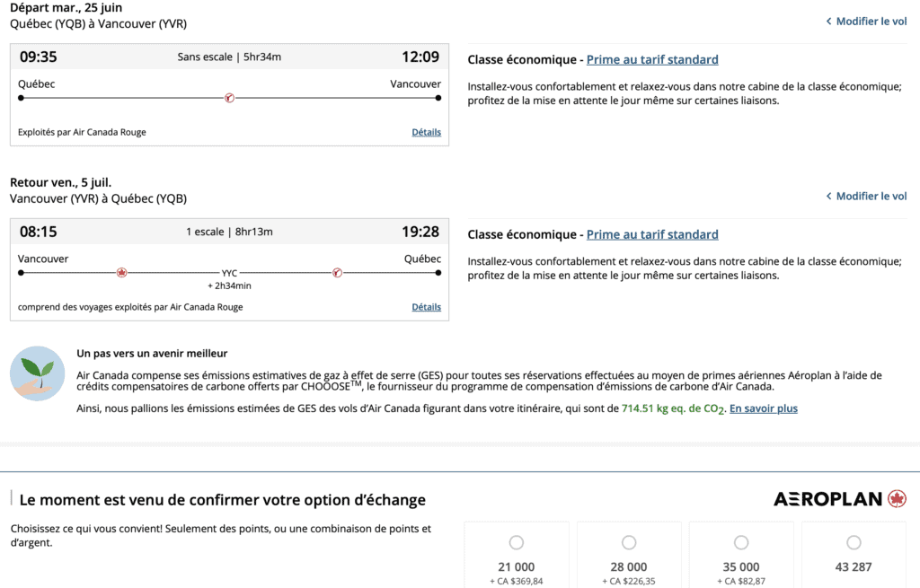
Task: Click the left chevron beside return Modifier le vol
Action: pos(828,197)
